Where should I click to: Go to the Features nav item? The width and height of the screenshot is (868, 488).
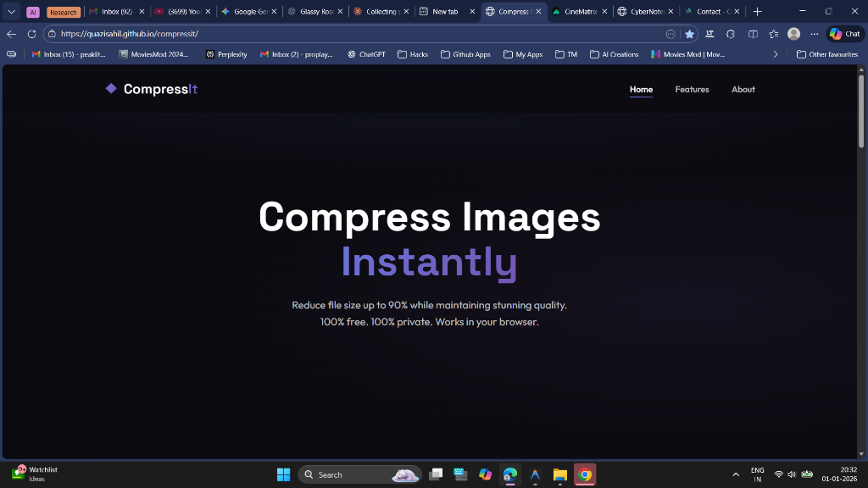(692, 89)
